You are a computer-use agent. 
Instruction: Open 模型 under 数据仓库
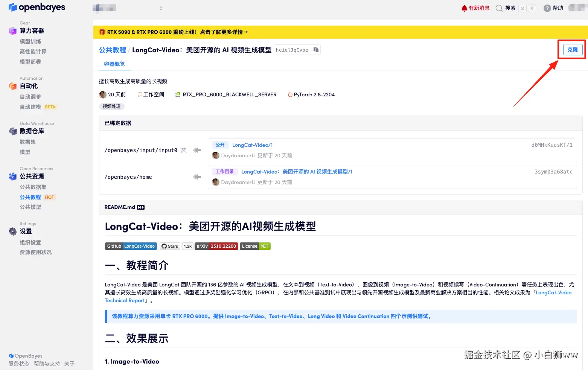tap(25, 152)
